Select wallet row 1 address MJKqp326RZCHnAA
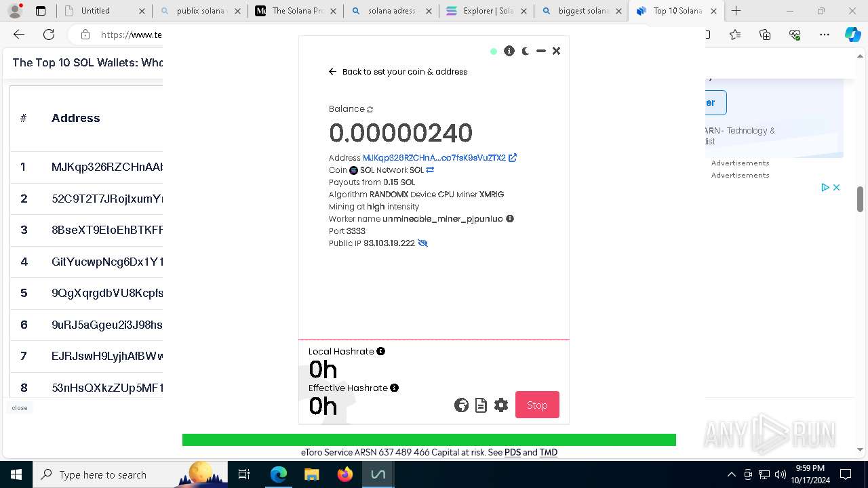The image size is (868, 488). 106,167
